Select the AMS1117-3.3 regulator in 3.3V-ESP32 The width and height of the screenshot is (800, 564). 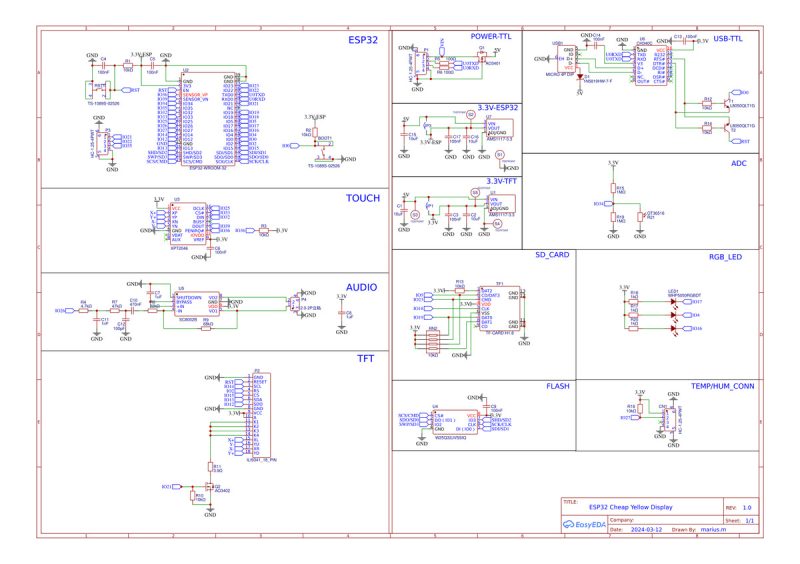pos(499,128)
